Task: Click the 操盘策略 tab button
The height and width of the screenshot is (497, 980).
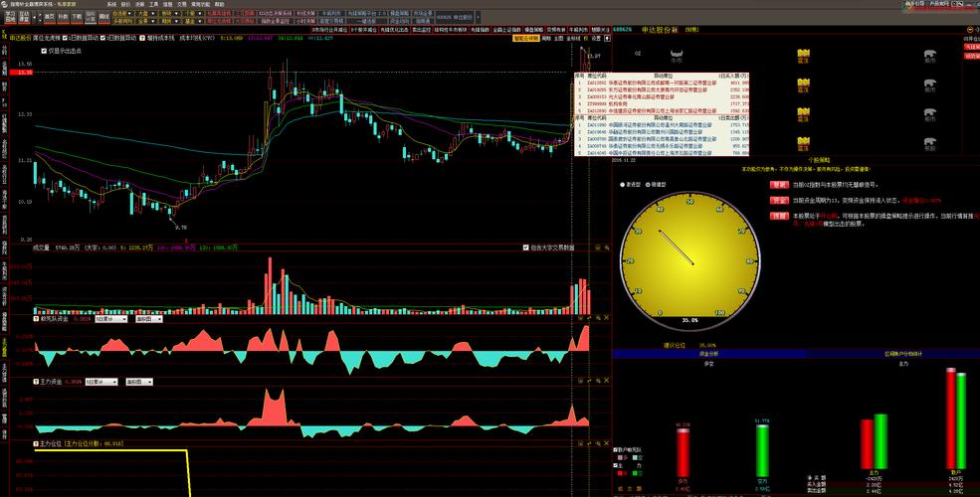Action: (533, 30)
